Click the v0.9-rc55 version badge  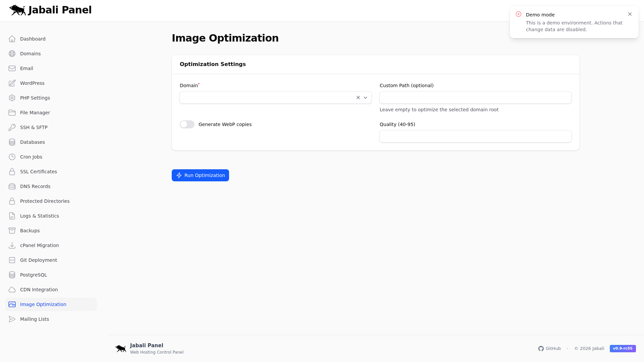[x=623, y=349]
